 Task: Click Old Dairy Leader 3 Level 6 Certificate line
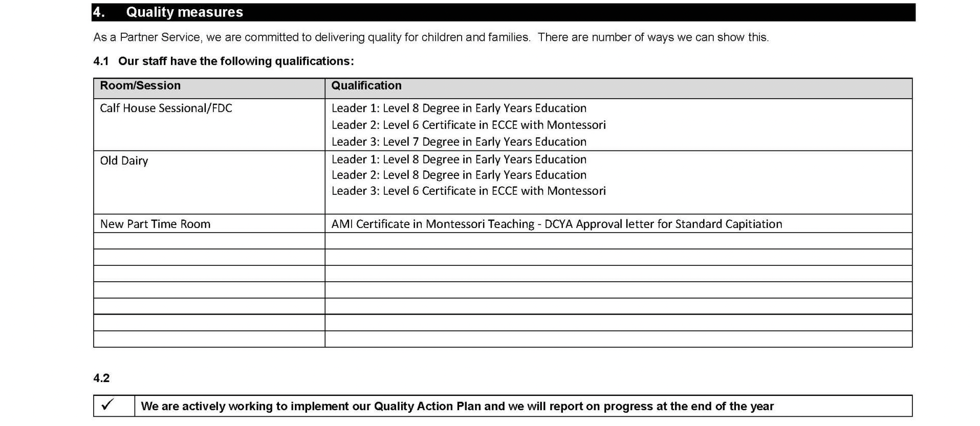click(x=468, y=191)
